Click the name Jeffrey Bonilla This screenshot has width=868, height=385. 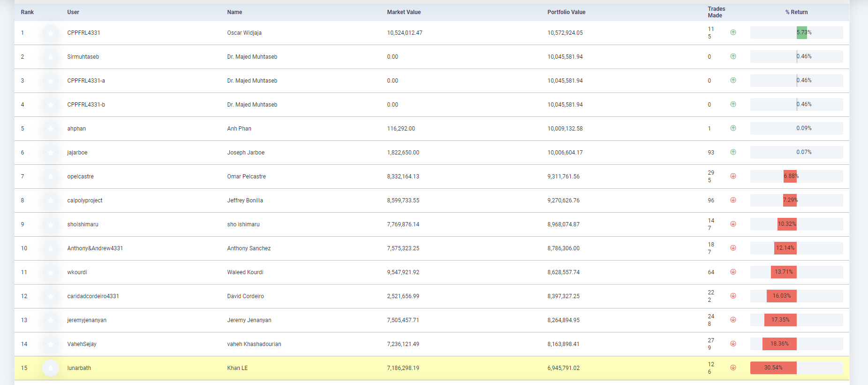click(x=245, y=200)
